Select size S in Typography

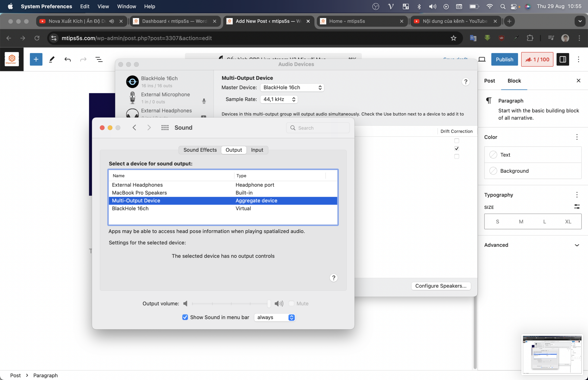[497, 222]
